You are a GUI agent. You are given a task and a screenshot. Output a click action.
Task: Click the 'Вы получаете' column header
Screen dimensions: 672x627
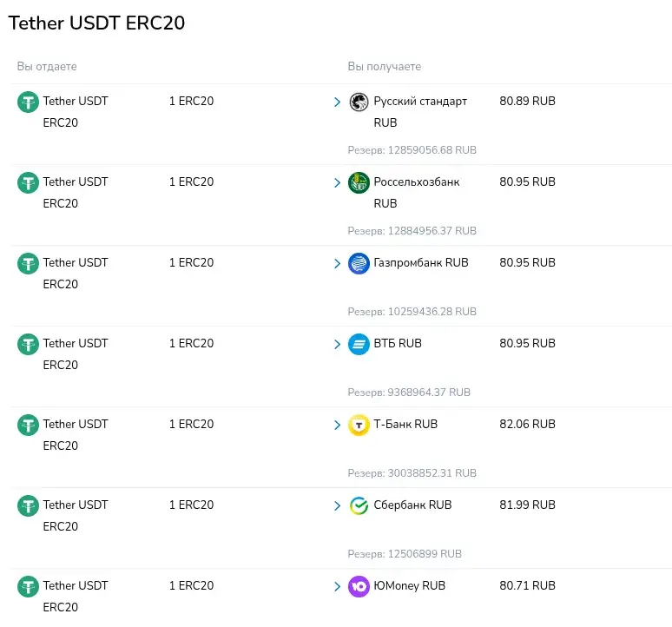tap(385, 67)
